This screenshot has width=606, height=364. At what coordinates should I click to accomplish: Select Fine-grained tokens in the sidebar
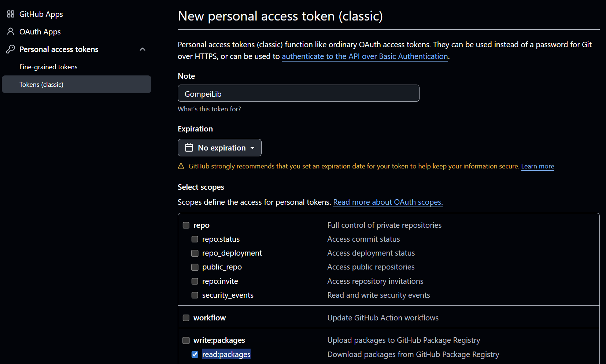pos(48,67)
